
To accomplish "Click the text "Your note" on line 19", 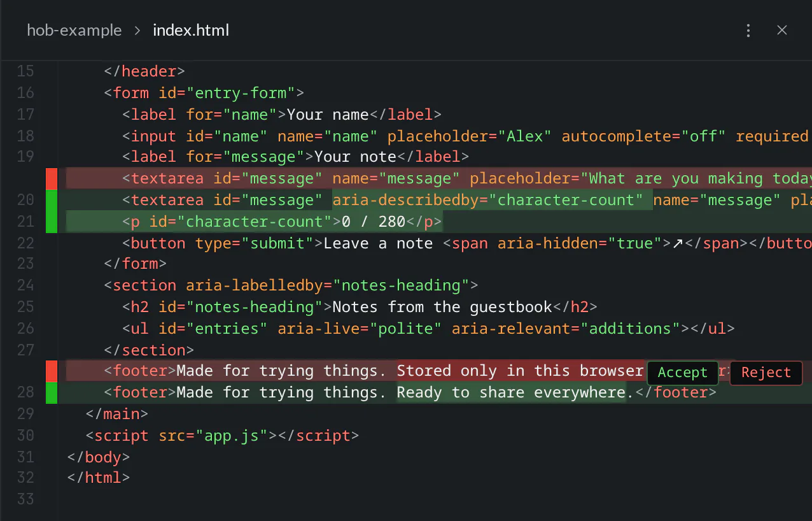I will click(355, 157).
